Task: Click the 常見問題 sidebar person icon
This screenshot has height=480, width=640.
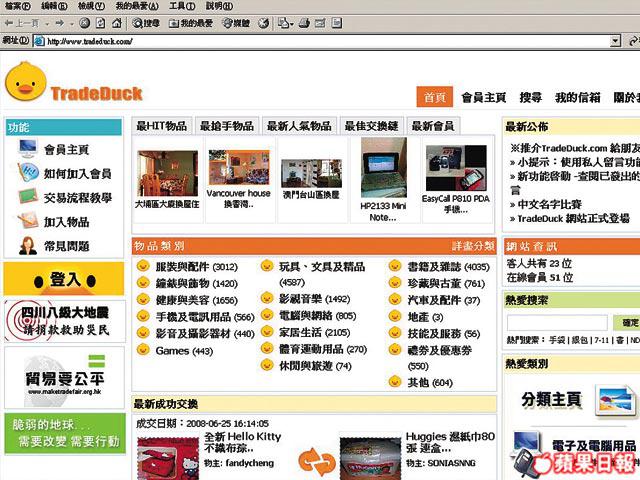Action: pos(27,246)
